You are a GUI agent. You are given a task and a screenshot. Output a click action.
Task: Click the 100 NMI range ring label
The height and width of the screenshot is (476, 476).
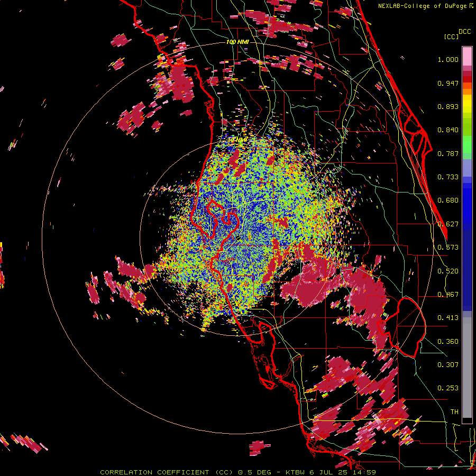[x=237, y=42]
